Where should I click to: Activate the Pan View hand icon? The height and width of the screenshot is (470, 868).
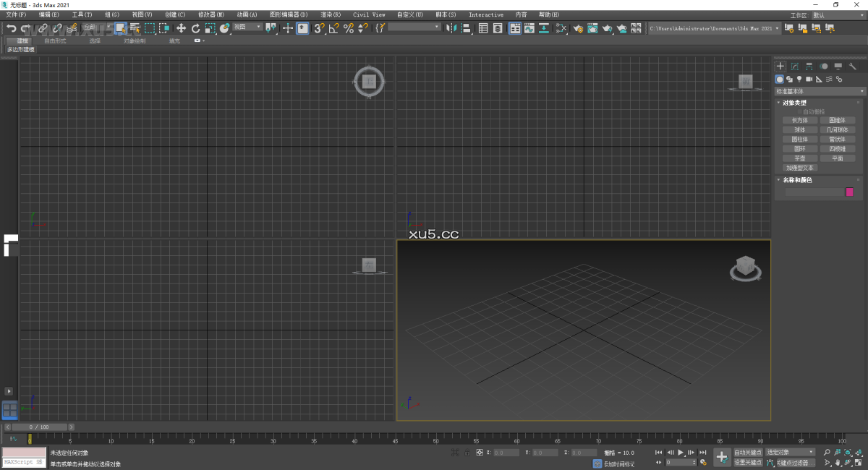838,462
